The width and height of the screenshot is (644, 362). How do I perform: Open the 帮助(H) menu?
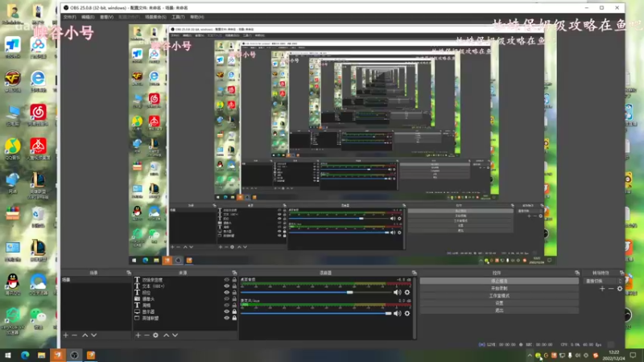coord(196,17)
